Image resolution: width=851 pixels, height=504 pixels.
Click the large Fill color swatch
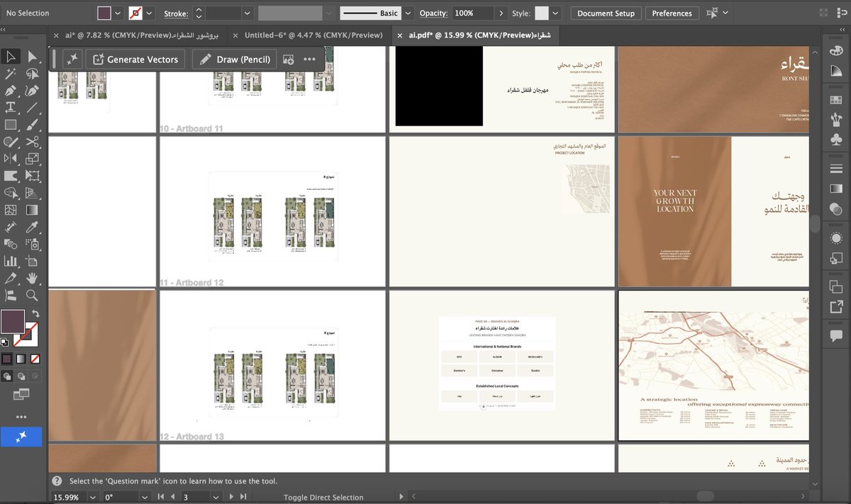(12, 321)
